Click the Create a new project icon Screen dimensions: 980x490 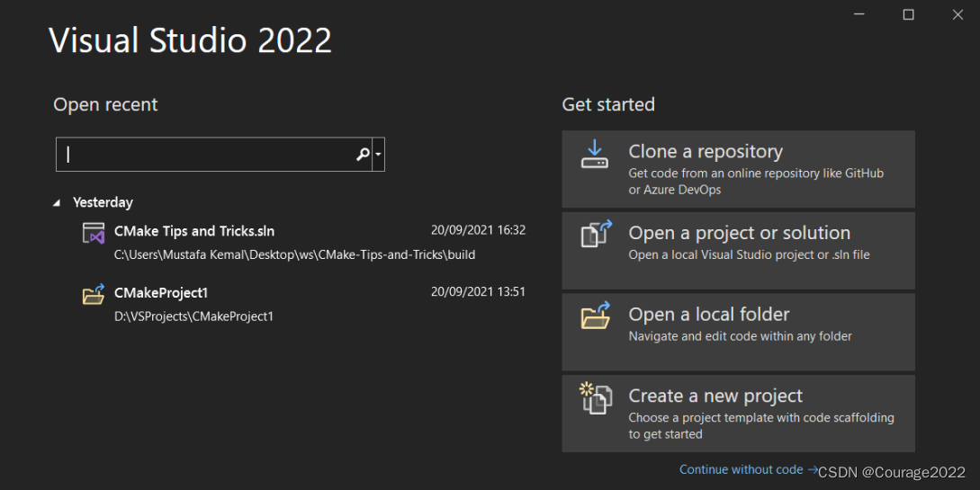pyautogui.click(x=596, y=398)
